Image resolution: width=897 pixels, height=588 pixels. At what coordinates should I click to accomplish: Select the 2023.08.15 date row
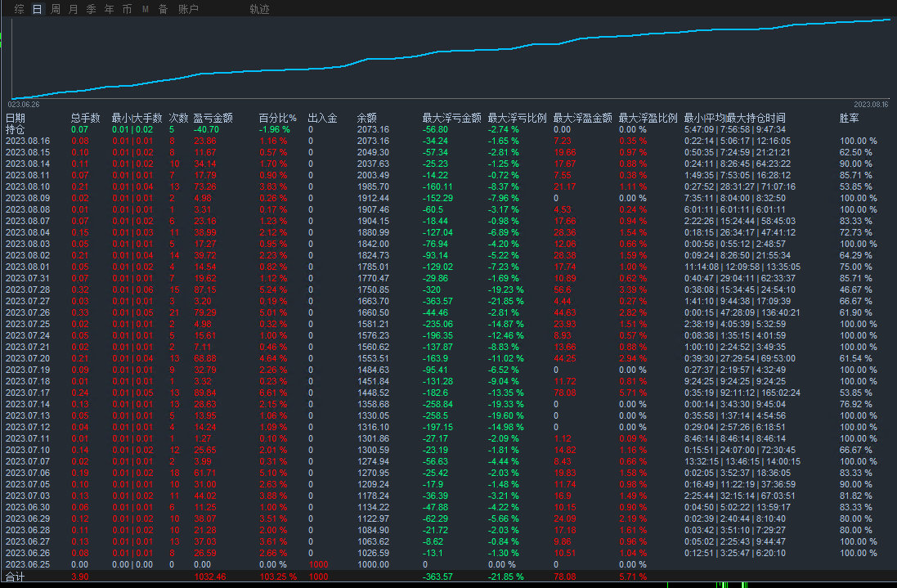[x=28, y=152]
